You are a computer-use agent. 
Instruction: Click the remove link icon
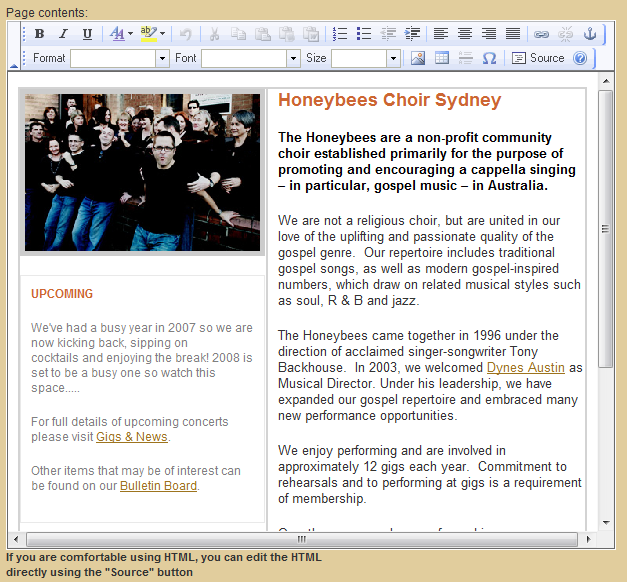tap(565, 34)
